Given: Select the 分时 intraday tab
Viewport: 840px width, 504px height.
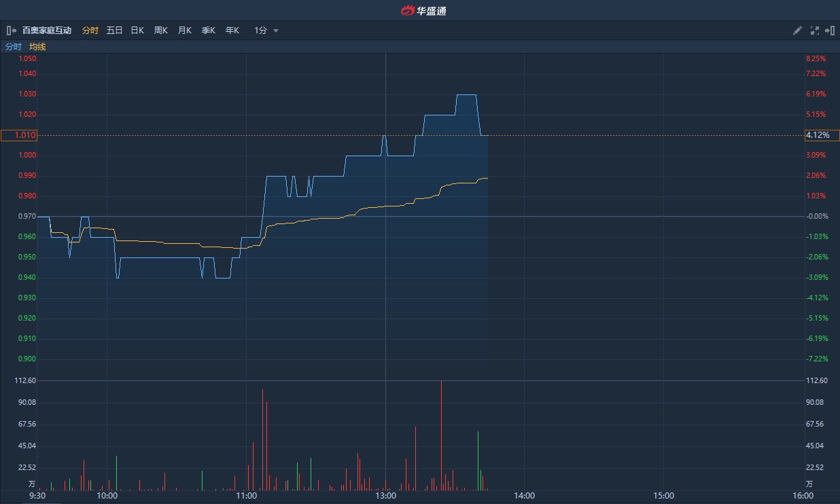Looking at the screenshot, I should (90, 31).
